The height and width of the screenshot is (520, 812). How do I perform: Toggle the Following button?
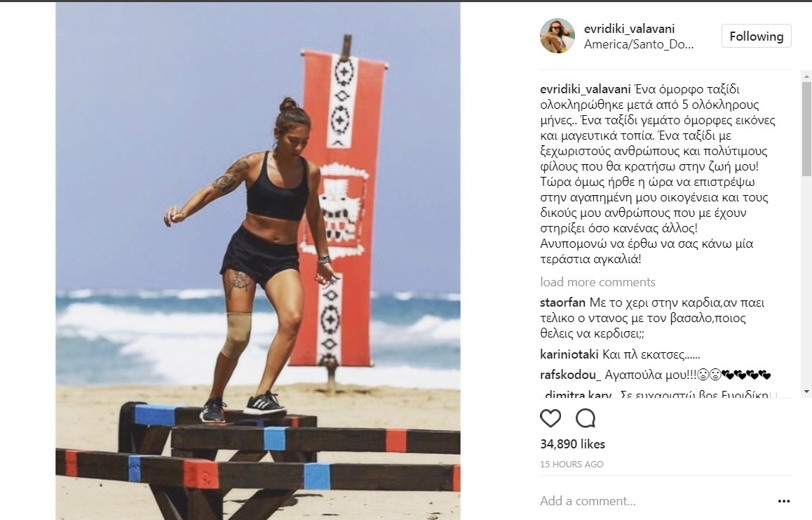coord(756,36)
